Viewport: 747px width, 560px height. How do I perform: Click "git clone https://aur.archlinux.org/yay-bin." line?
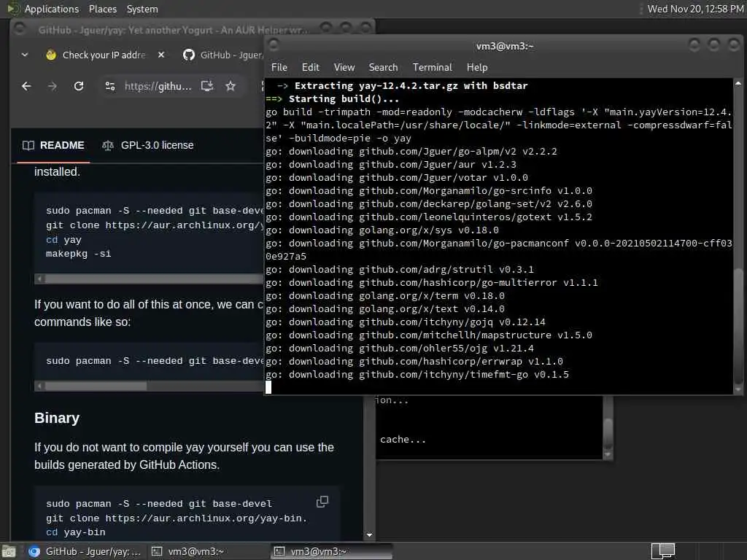[177, 518]
